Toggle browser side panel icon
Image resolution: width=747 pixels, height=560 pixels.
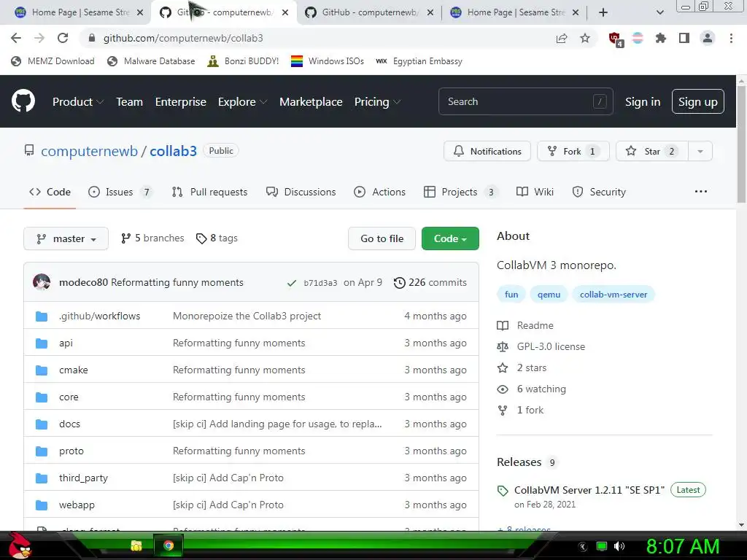click(684, 39)
